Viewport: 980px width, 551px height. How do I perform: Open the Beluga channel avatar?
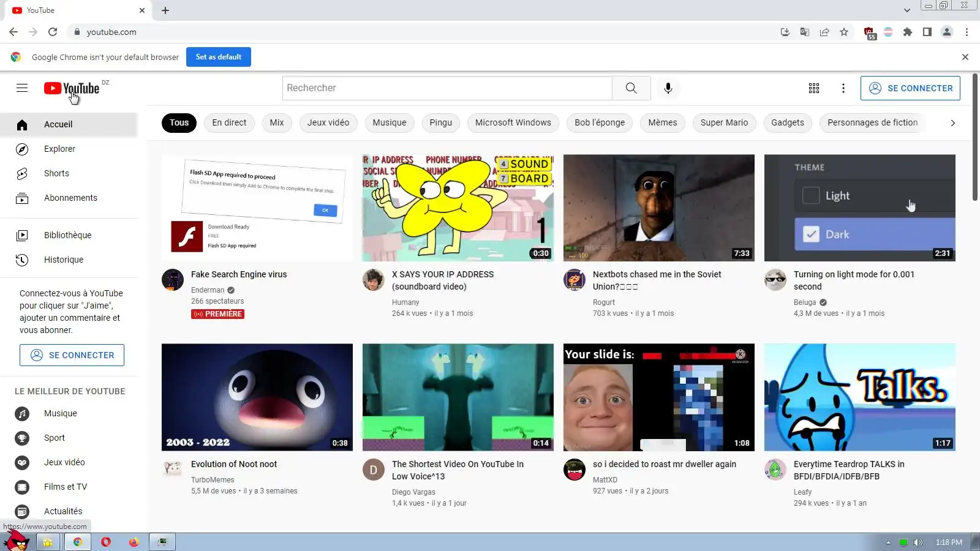(x=775, y=280)
